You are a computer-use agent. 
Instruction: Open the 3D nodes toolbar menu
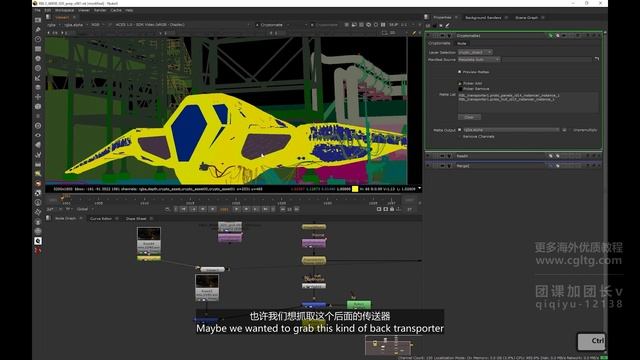38,107
